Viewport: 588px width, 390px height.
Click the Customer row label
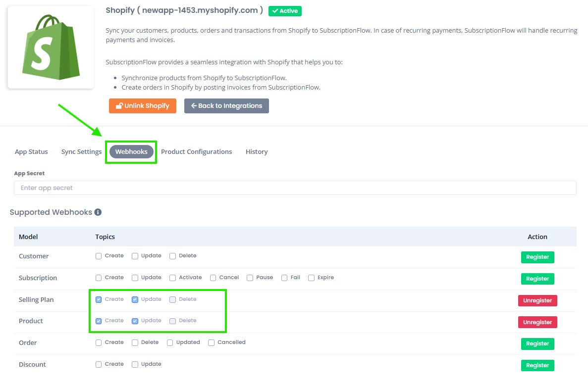pos(34,256)
